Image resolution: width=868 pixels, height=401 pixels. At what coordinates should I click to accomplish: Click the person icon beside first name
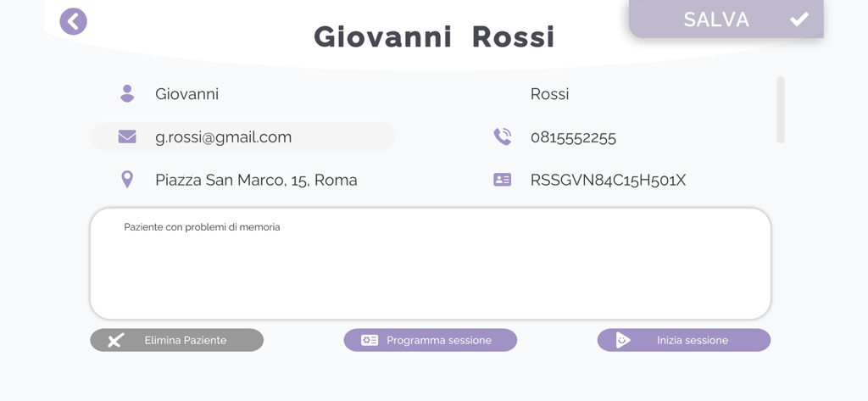pyautogui.click(x=127, y=94)
